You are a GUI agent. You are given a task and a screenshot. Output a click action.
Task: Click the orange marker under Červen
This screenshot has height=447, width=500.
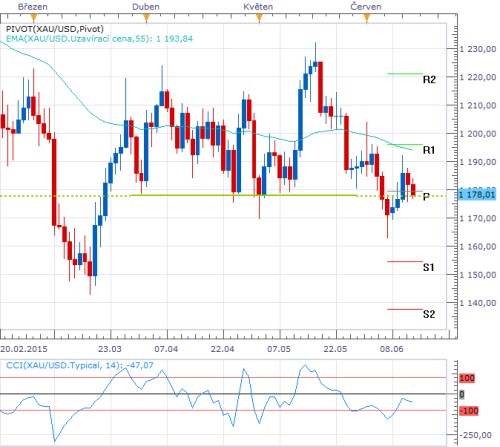point(367,18)
